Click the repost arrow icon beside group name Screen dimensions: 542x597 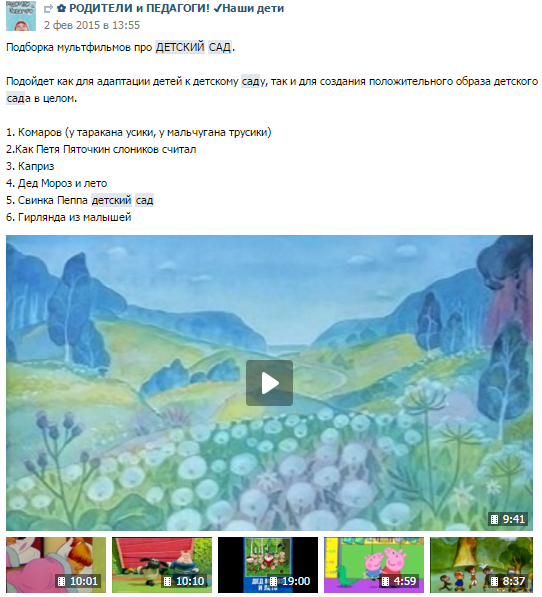(48, 9)
